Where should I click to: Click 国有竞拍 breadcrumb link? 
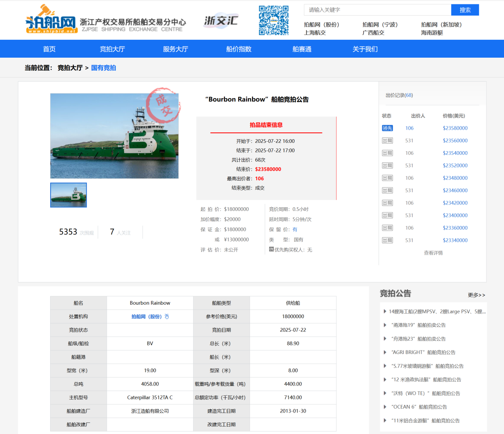pyautogui.click(x=104, y=68)
